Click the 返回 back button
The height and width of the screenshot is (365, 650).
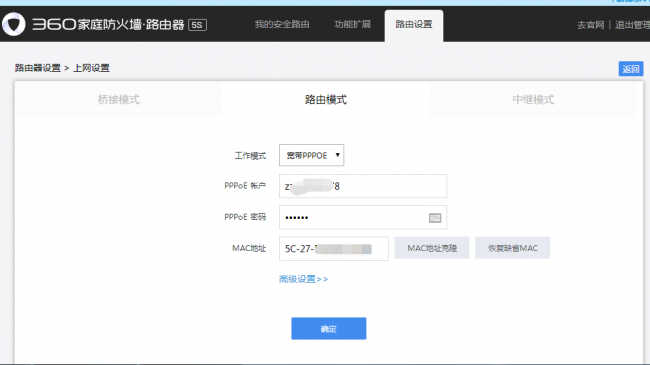tap(631, 69)
